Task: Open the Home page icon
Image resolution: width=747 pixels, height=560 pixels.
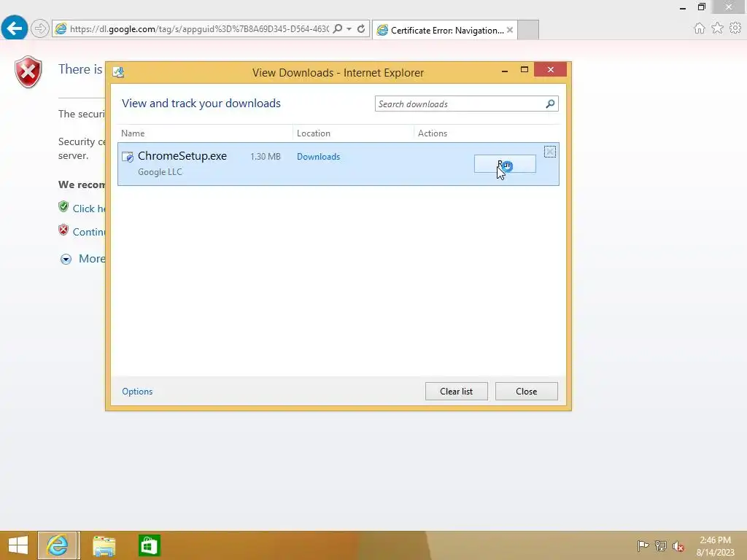Action: coord(700,28)
